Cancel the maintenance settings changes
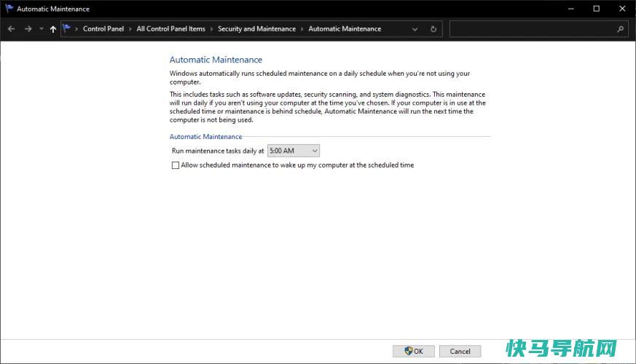Viewport: 636px width, 364px height. click(x=460, y=351)
